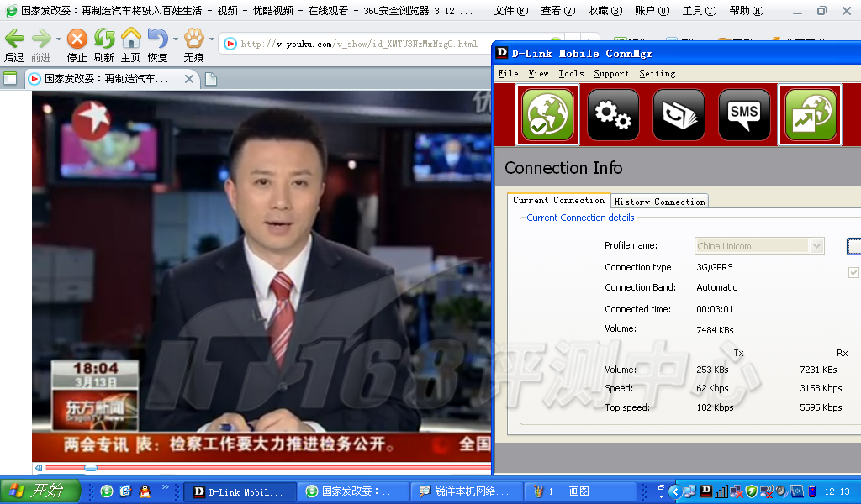The image size is (861, 504).
Task: Go to browser Home page (主页) icon
Action: 130,39
